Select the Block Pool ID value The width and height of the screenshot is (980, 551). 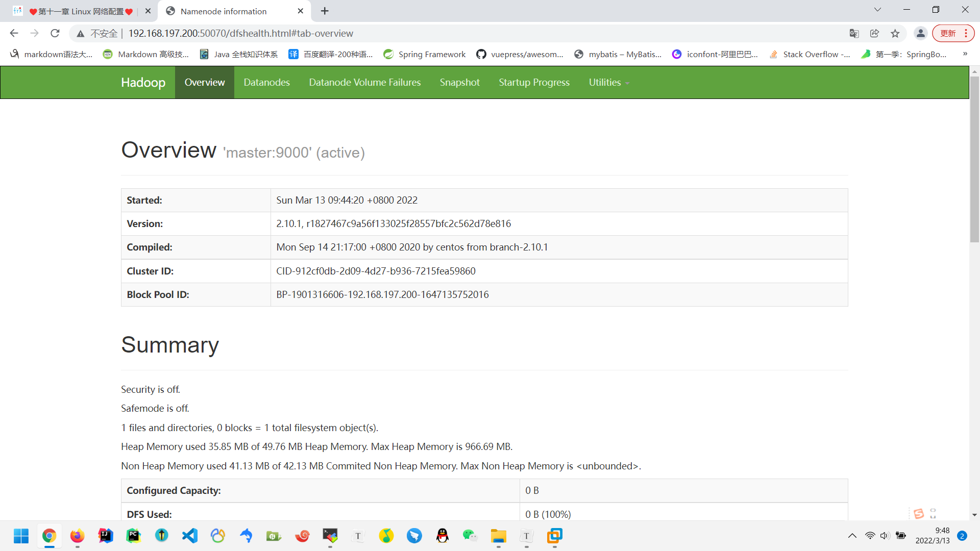pyautogui.click(x=382, y=294)
